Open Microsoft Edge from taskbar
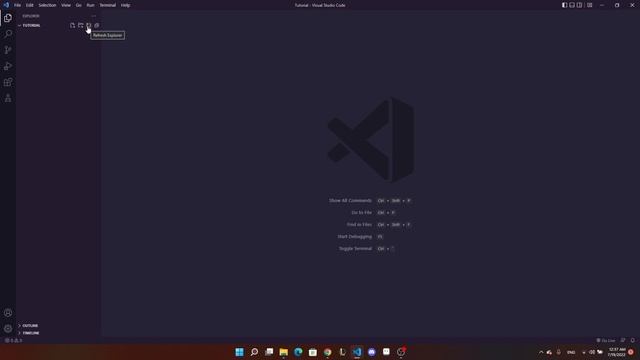The image size is (640, 360). click(298, 352)
